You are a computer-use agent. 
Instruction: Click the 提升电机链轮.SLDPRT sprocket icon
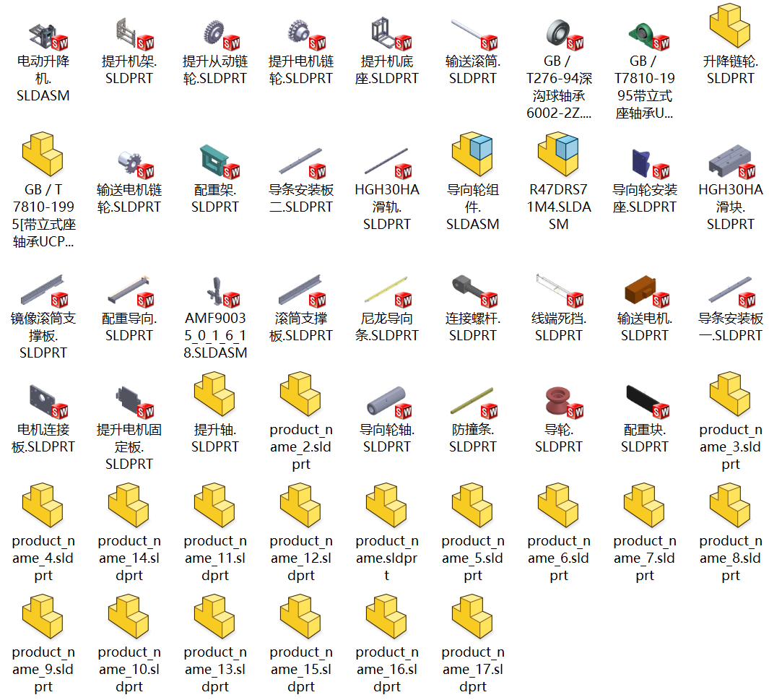(307, 35)
